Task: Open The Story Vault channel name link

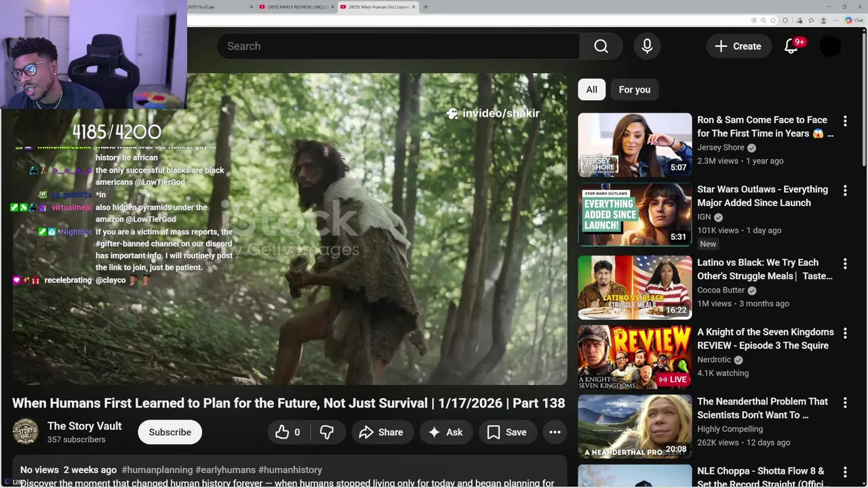Action: [85, 426]
